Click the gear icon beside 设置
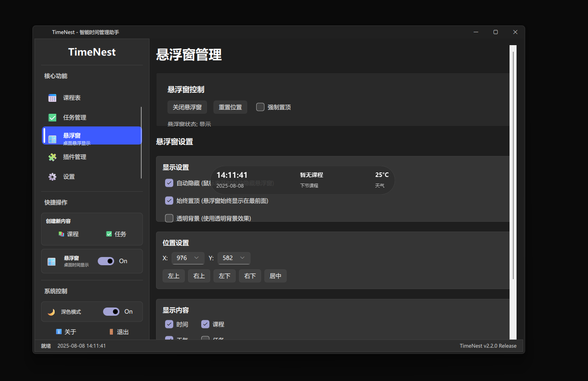The width and height of the screenshot is (588, 381). (52, 177)
